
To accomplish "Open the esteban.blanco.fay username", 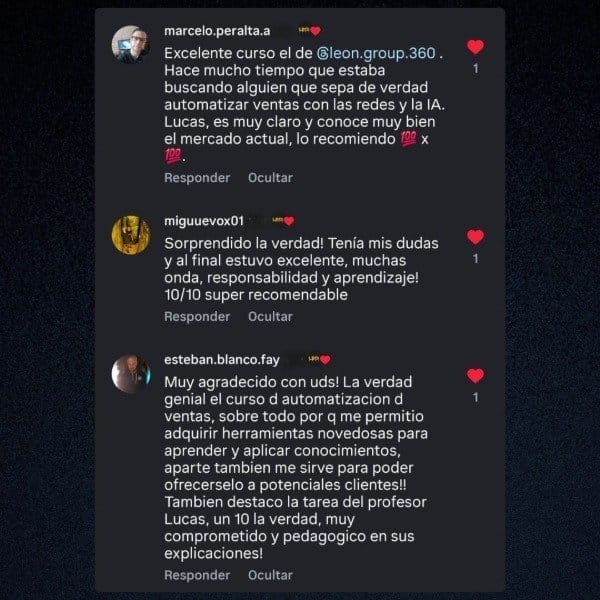I will tap(222, 360).
